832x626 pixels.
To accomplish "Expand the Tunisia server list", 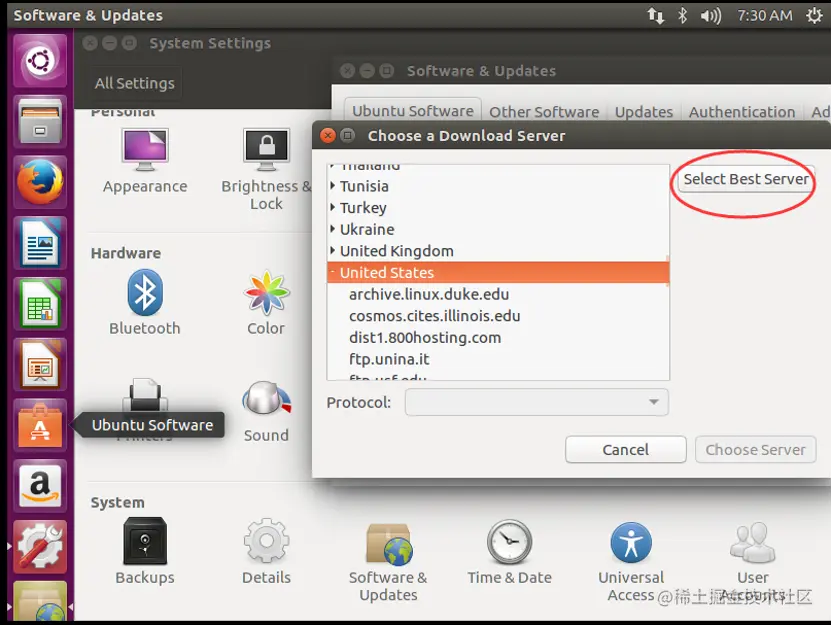I will coord(333,186).
